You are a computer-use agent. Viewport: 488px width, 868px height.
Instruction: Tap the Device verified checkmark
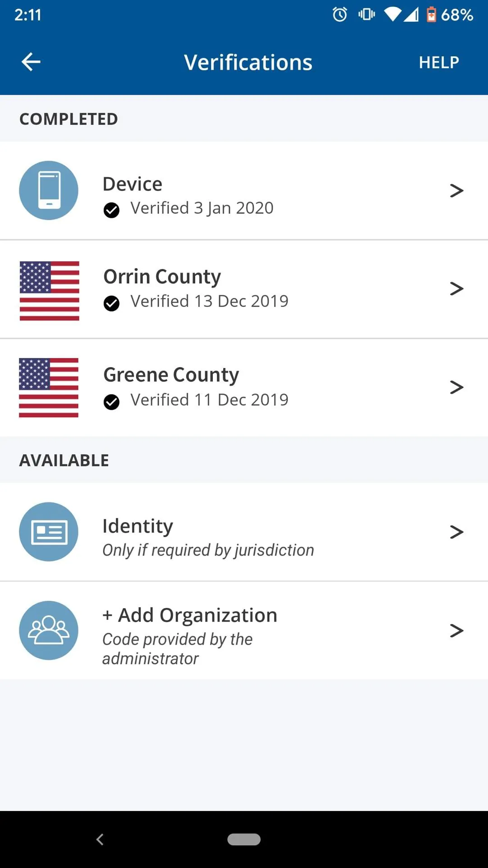click(x=112, y=210)
